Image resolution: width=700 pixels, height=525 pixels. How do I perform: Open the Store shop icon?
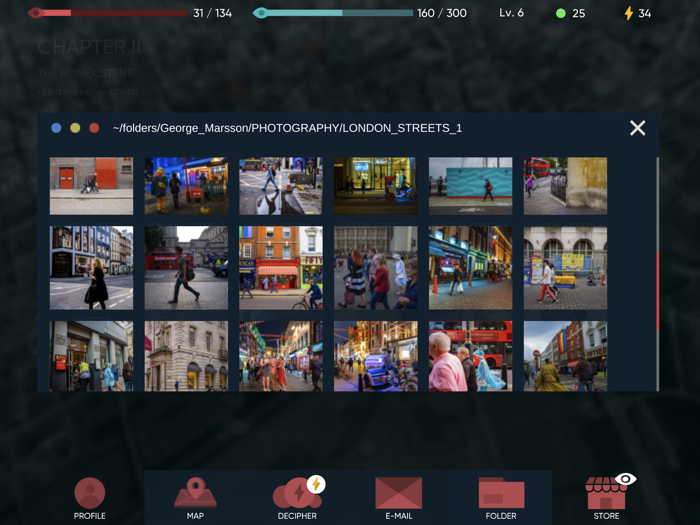coord(606,493)
